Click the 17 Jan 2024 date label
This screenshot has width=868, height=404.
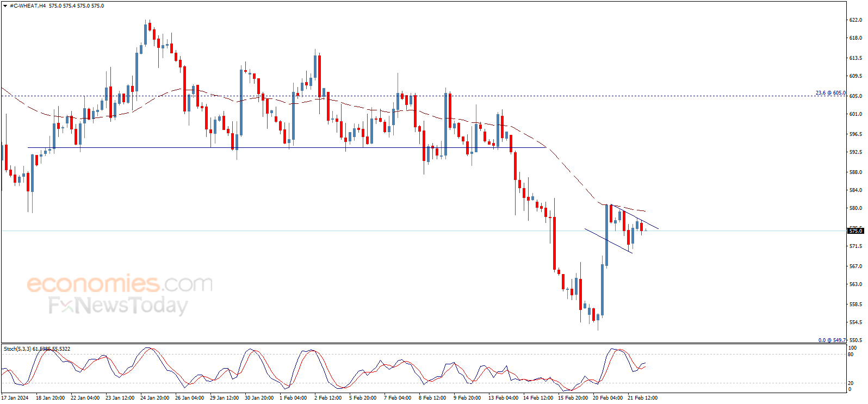(x=15, y=398)
